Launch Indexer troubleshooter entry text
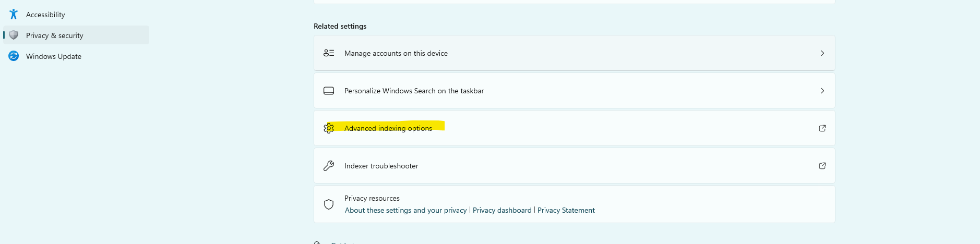The width and height of the screenshot is (980, 244). pos(381,166)
